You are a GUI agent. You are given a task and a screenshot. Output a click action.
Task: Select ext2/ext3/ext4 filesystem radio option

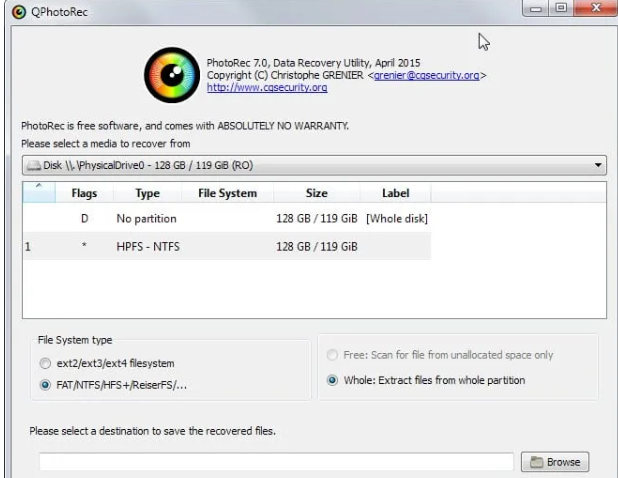44,363
